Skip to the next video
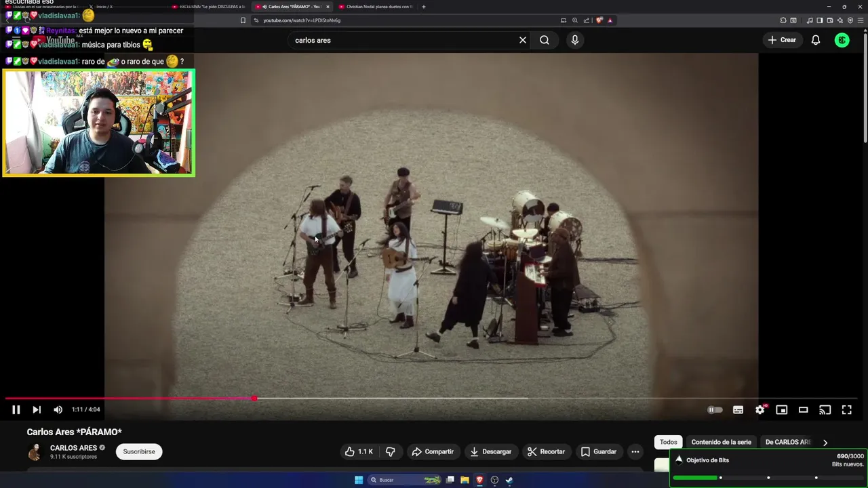Viewport: 868px width, 488px height. click(x=37, y=409)
